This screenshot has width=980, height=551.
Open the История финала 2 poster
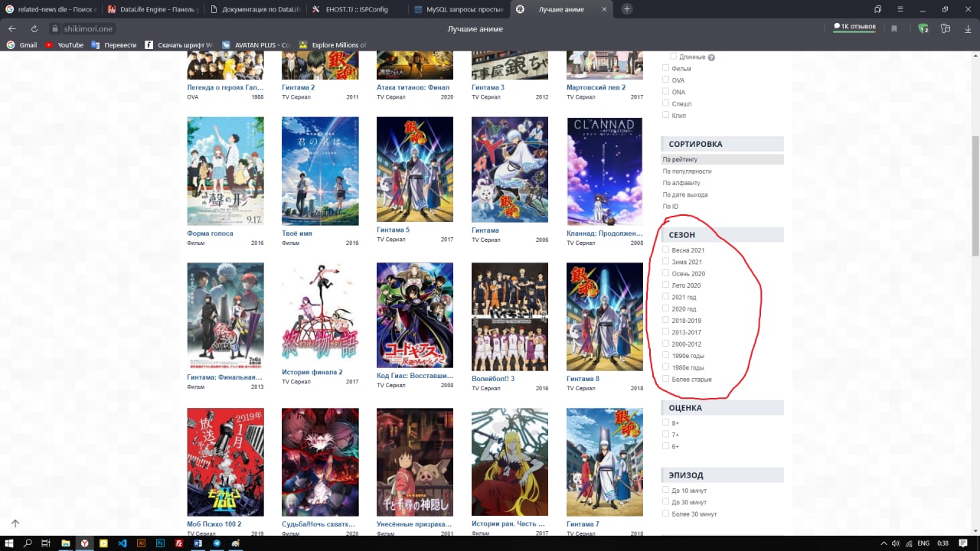(x=320, y=314)
